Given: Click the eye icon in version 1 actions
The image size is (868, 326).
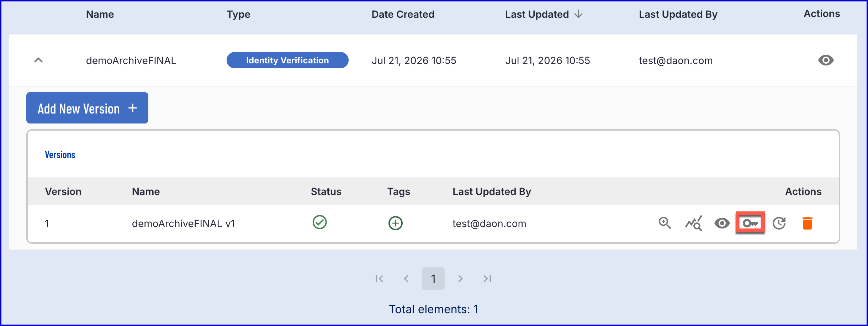Looking at the screenshot, I should coord(722,223).
